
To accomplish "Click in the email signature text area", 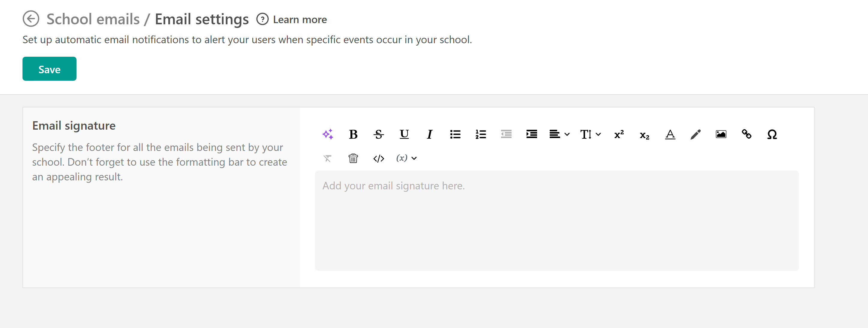I will coord(556,221).
